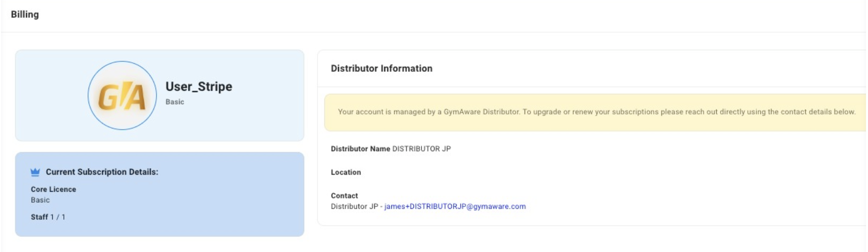868x252 pixels.
Task: Click the Distributor Information heading
Action: (381, 68)
